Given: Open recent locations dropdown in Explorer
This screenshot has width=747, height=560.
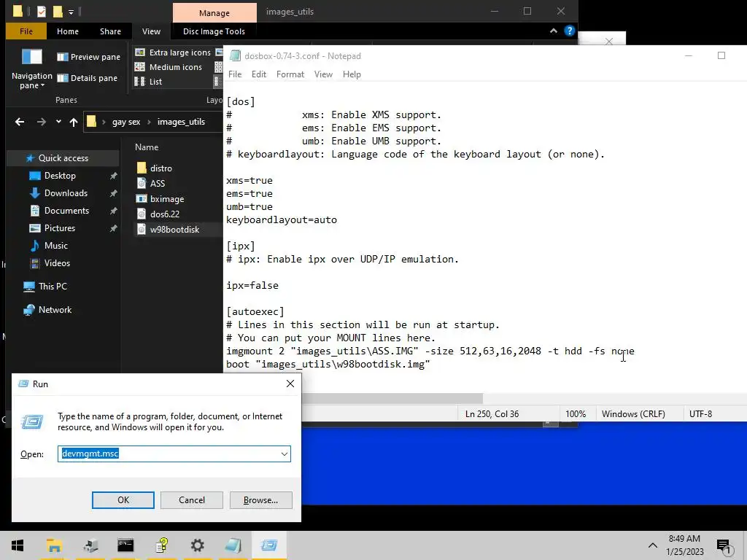Looking at the screenshot, I should [58, 122].
